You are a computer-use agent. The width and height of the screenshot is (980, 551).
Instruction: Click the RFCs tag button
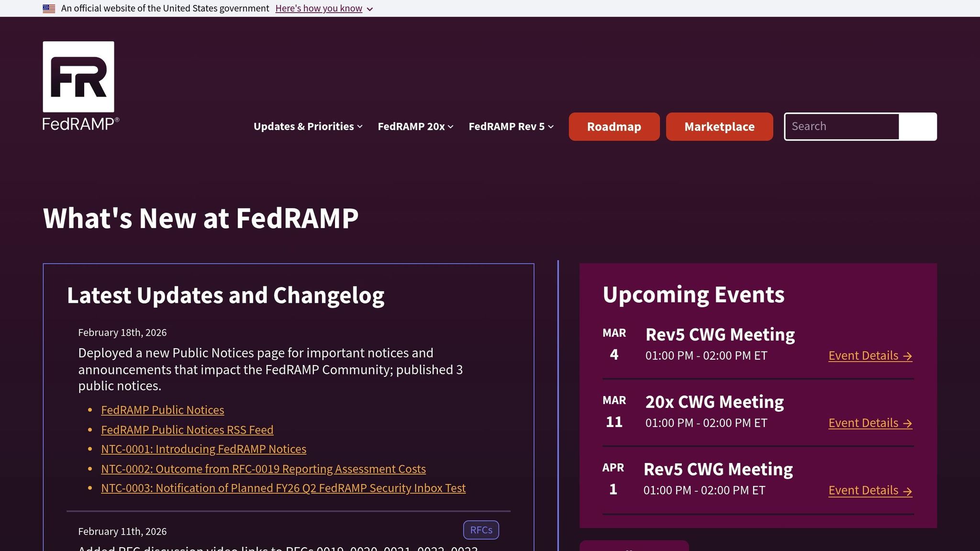point(480,530)
